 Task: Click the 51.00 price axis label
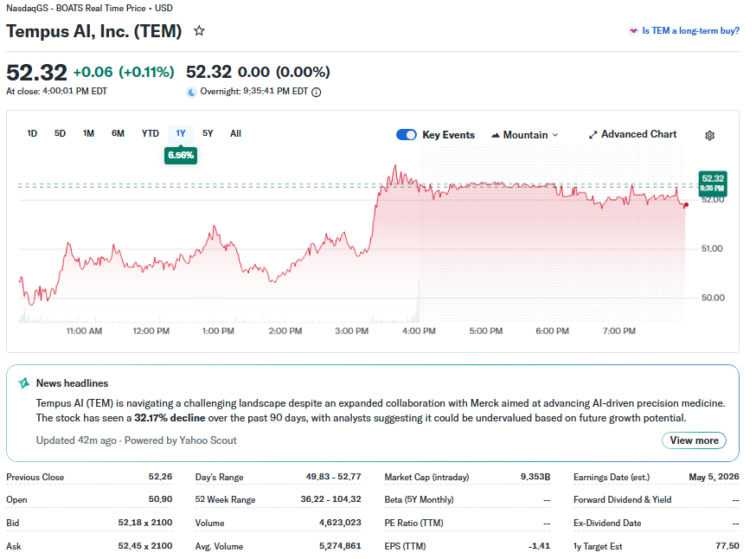coord(712,249)
